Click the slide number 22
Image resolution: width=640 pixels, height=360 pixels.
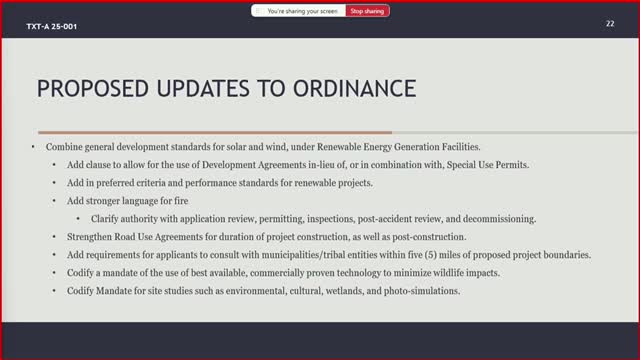point(610,24)
